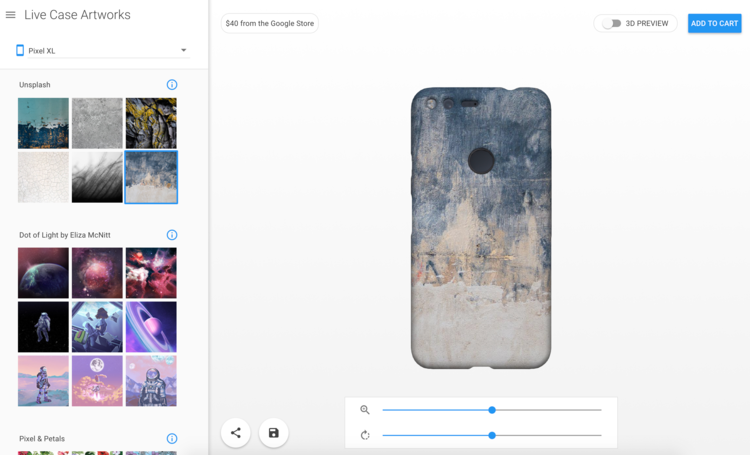Select the highlighted blue beige wall artwork
Image resolution: width=750 pixels, height=455 pixels.
coord(151,177)
